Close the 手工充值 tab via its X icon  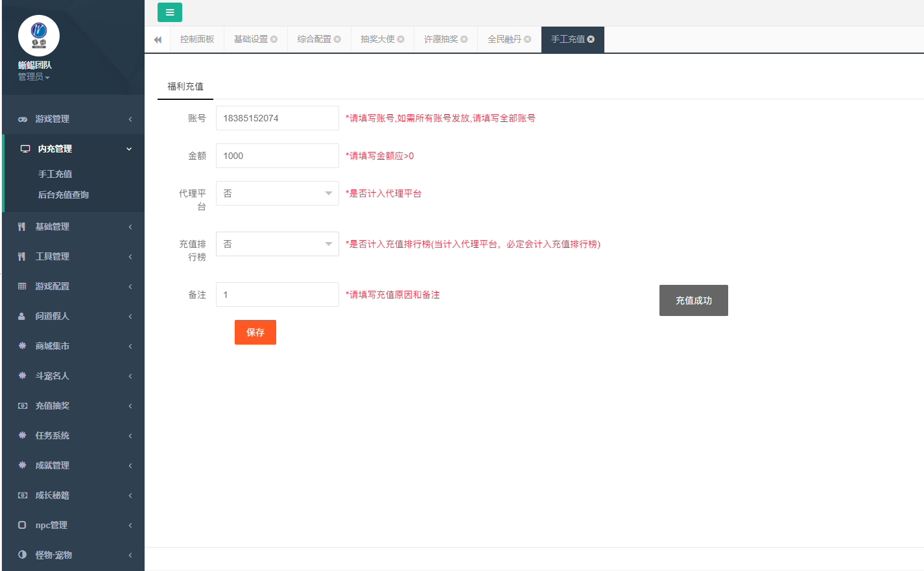click(591, 40)
